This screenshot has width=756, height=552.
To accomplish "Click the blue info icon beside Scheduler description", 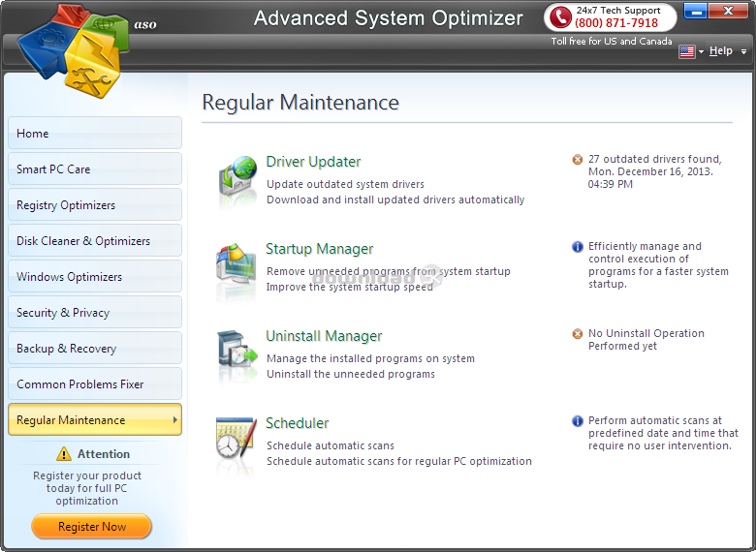I will pyautogui.click(x=577, y=421).
